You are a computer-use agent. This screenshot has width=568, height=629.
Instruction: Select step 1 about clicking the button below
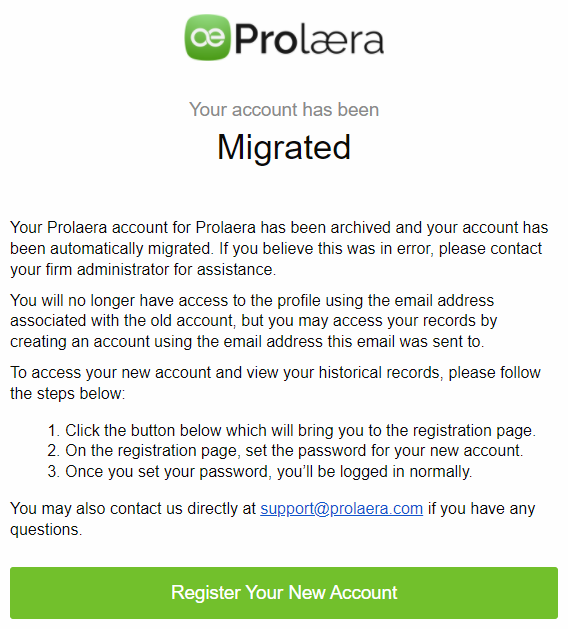point(292,430)
